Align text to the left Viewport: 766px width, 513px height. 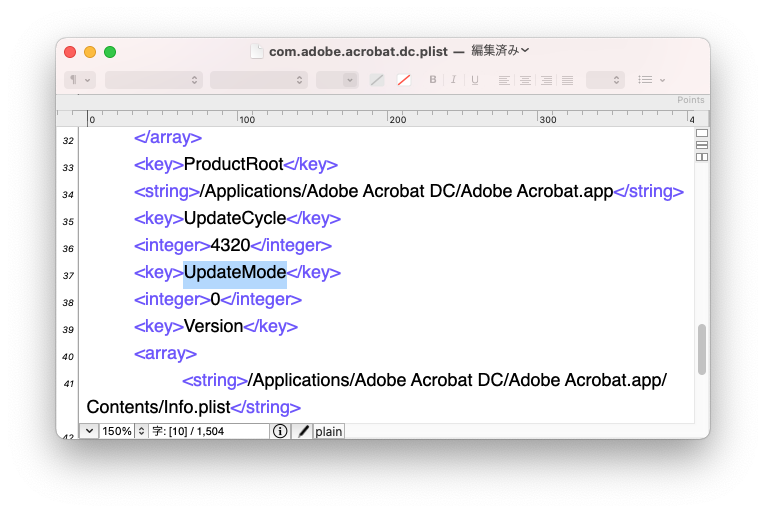click(504, 80)
